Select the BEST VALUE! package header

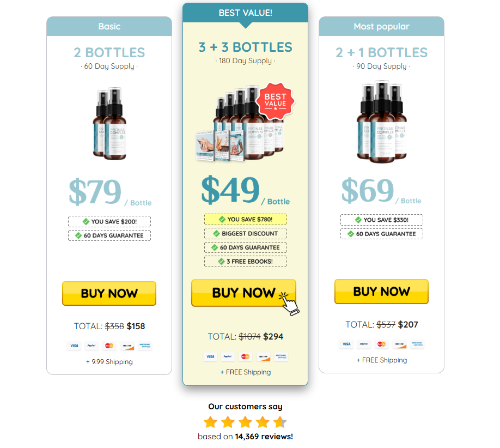coord(245,13)
